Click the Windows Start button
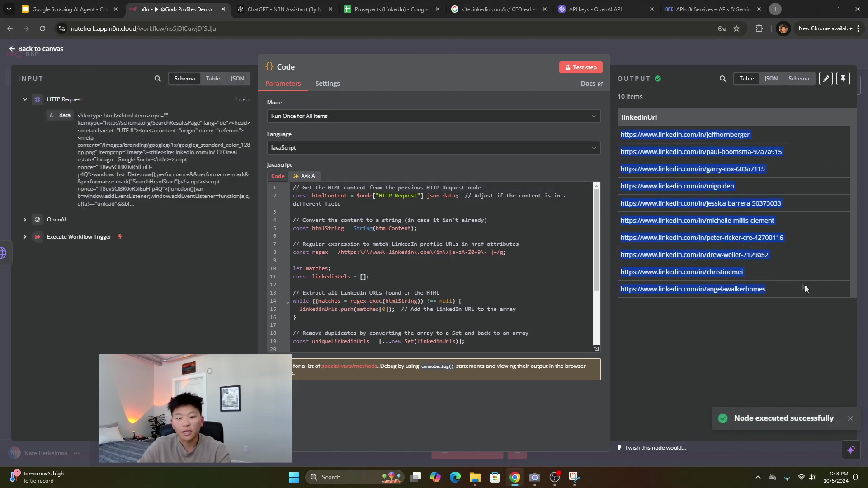Viewport: 868px width, 488px height. tap(294, 477)
